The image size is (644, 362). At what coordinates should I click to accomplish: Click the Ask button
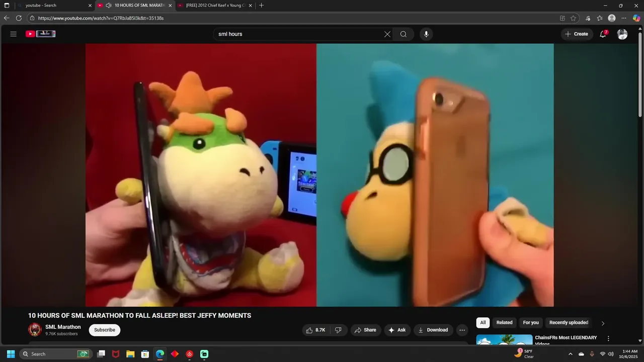397,330
